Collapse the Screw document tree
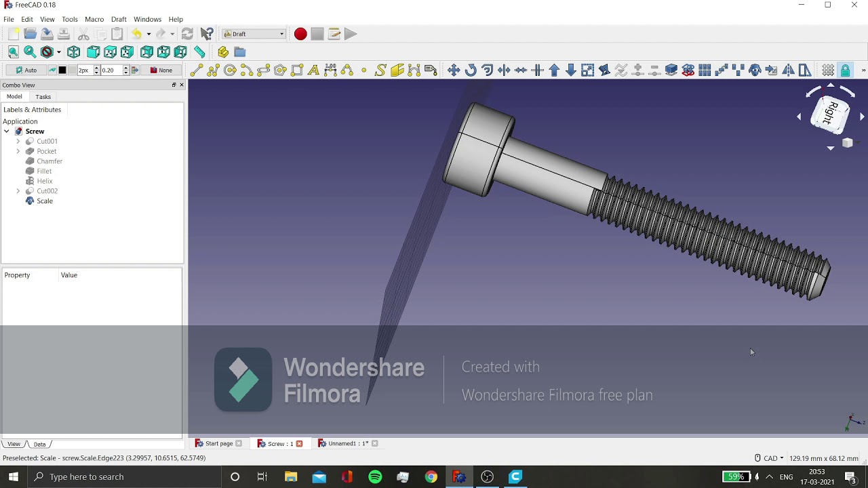 tap(7, 131)
